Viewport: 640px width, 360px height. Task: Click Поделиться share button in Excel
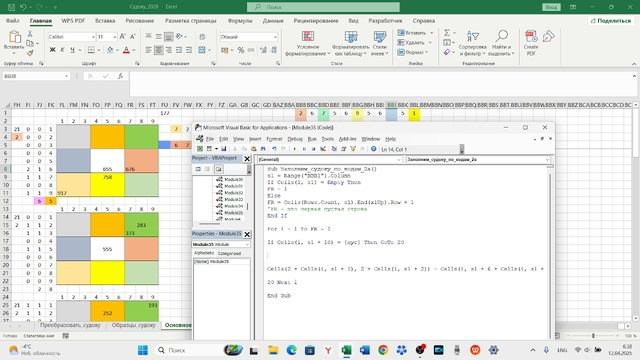click(x=611, y=20)
